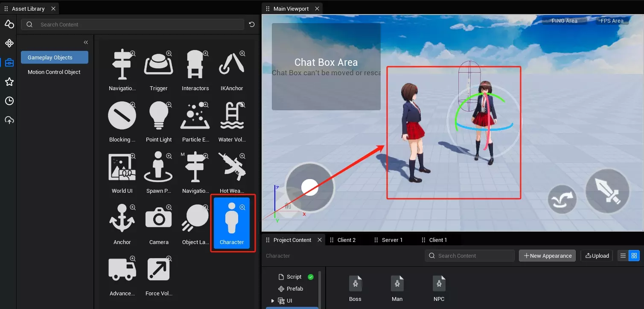Click the FPS Area label
Image resolution: width=644 pixels, height=309 pixels.
pos(612,21)
